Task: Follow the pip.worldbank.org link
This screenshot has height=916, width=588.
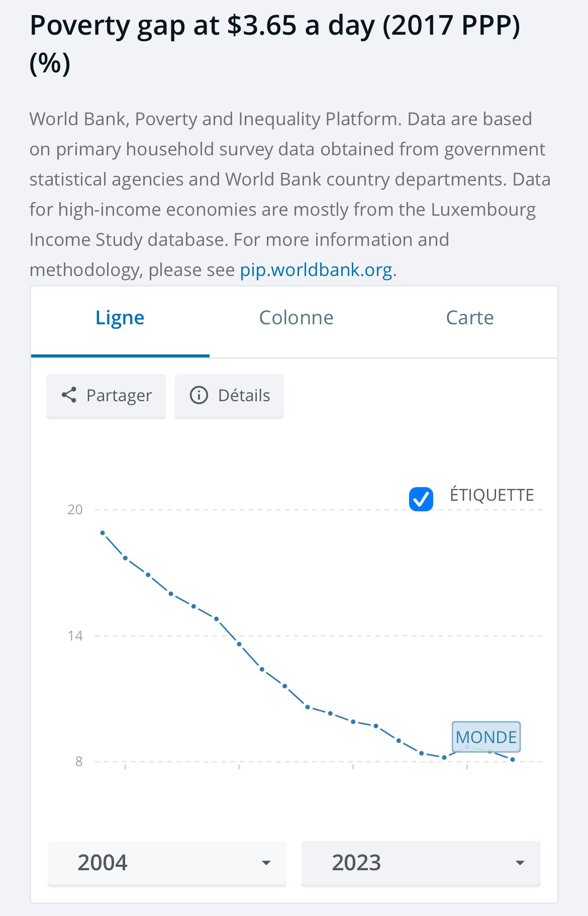Action: [x=316, y=270]
